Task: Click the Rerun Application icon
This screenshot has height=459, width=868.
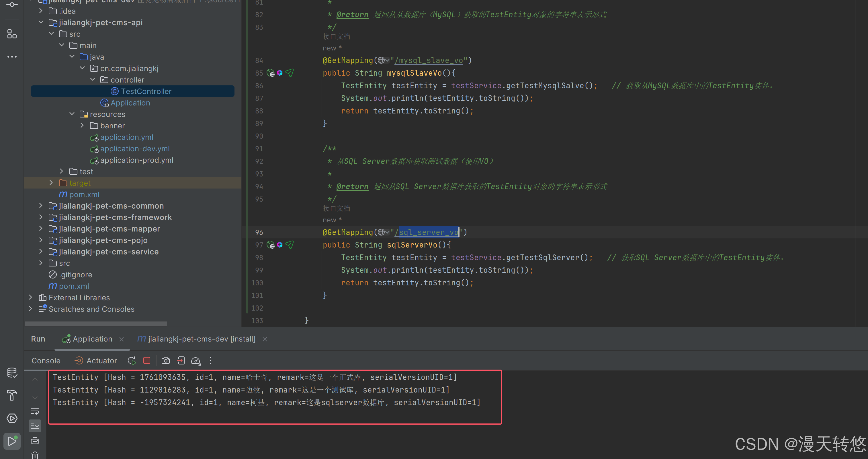Action: [132, 361]
